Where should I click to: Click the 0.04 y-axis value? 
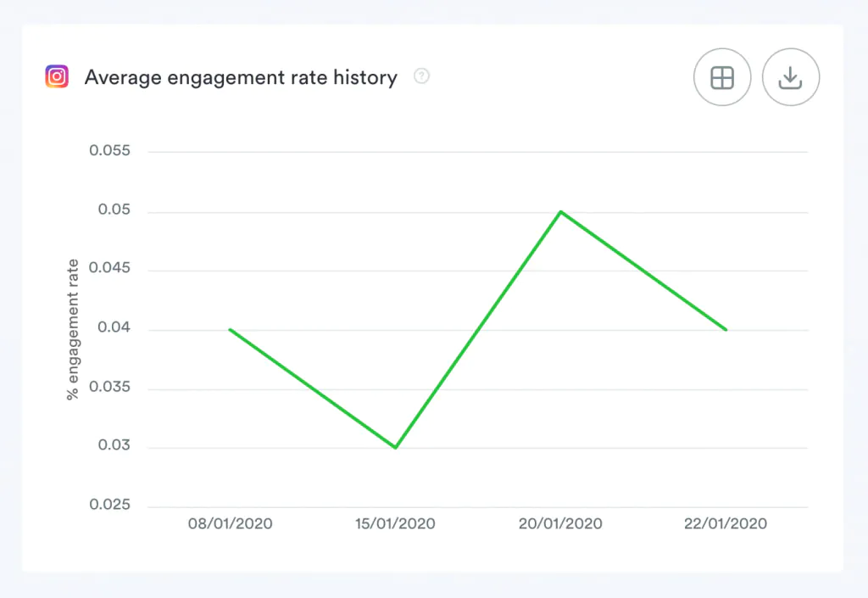114,327
